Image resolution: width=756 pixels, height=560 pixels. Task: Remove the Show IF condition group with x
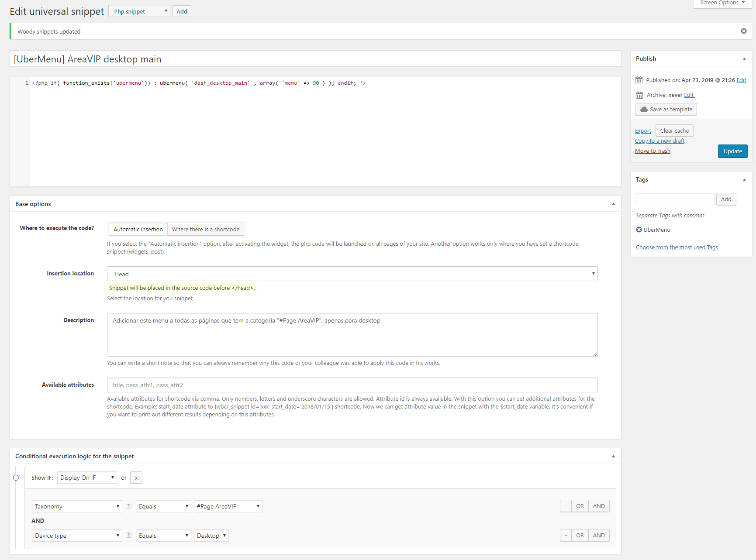click(136, 478)
